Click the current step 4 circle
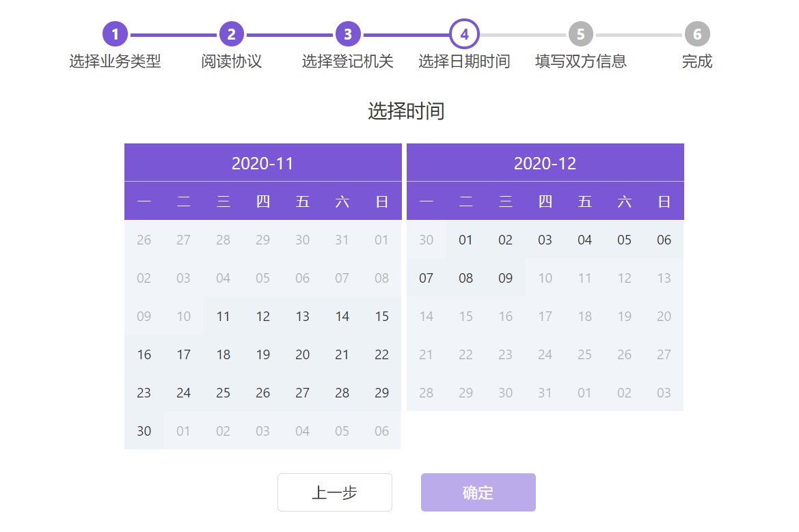Image resolution: width=799 pixels, height=532 pixels. pyautogui.click(x=464, y=33)
